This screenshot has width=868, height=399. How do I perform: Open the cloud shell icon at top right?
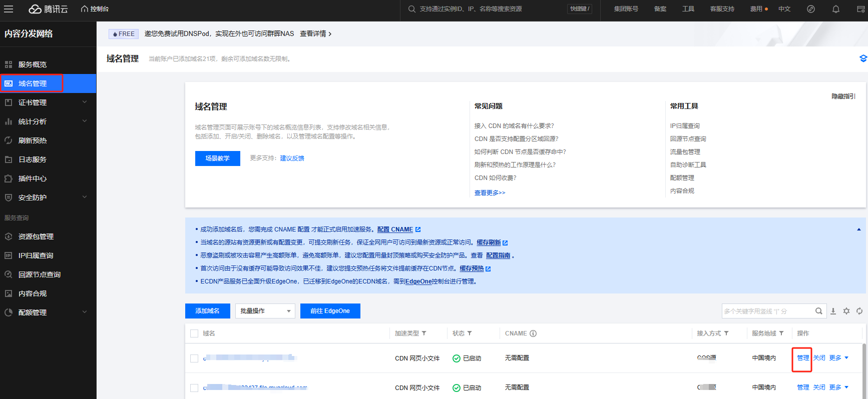(x=861, y=9)
